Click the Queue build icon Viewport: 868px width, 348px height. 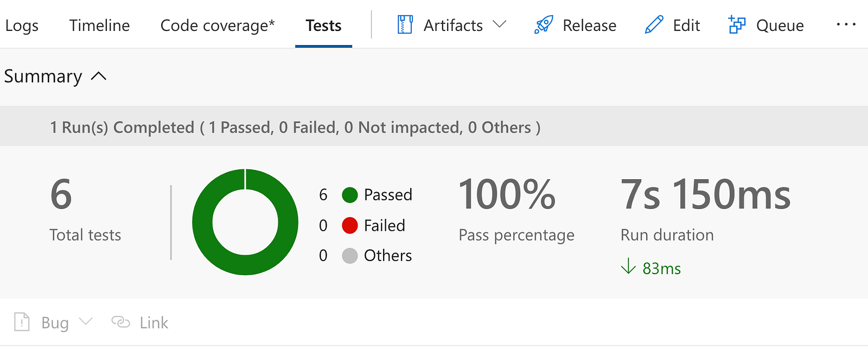coord(737,25)
